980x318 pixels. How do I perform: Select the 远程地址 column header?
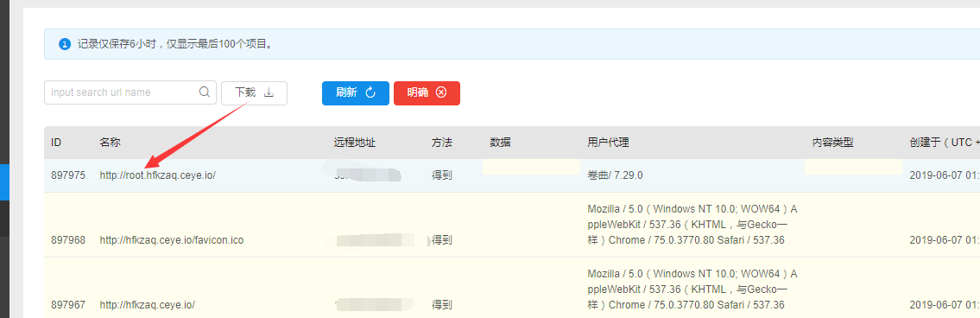(354, 142)
